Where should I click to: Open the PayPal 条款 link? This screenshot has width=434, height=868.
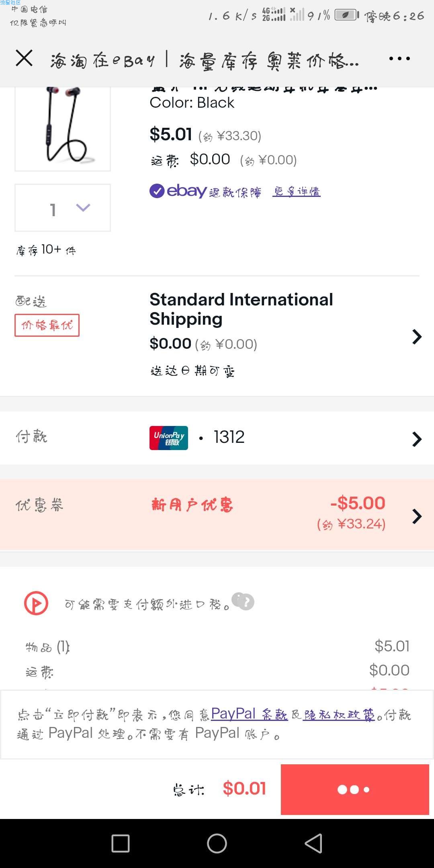click(x=249, y=714)
